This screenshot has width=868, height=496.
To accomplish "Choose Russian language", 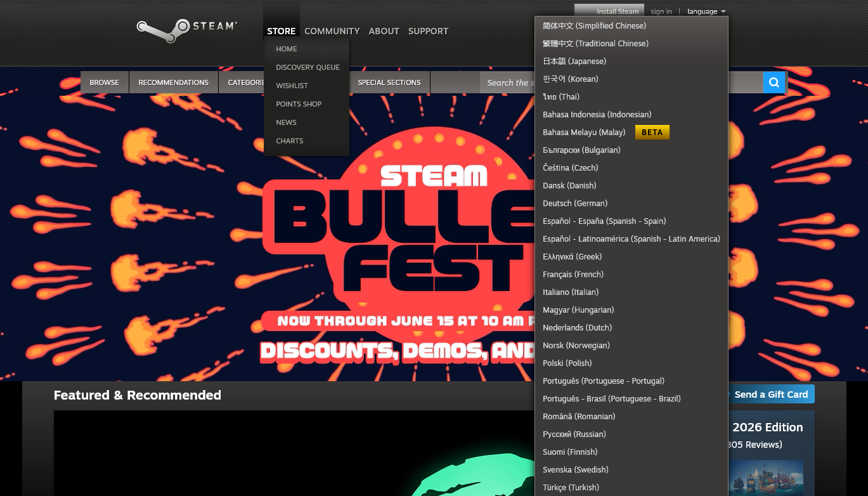I will point(632,434).
